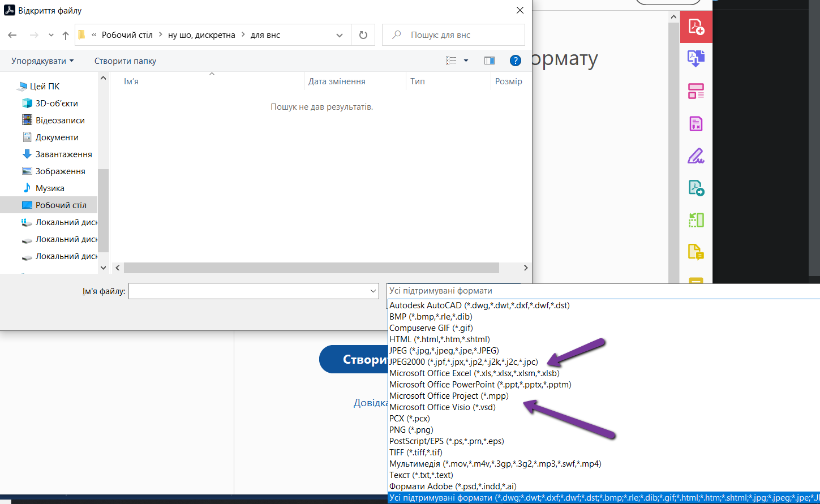Refresh the folder view with circular arrow
The height and width of the screenshot is (504, 820).
363,35
